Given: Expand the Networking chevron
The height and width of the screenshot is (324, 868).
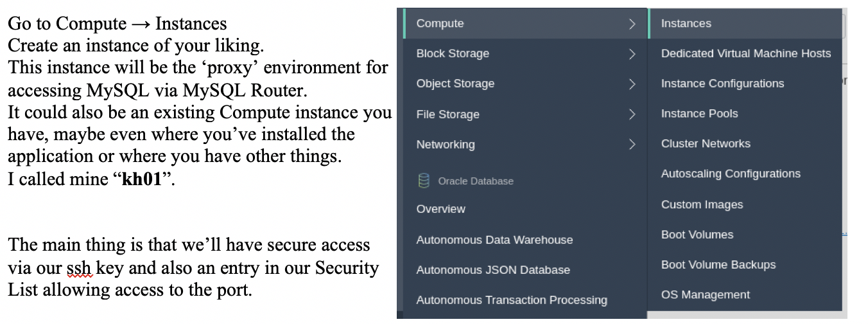Looking at the screenshot, I should click(x=632, y=145).
